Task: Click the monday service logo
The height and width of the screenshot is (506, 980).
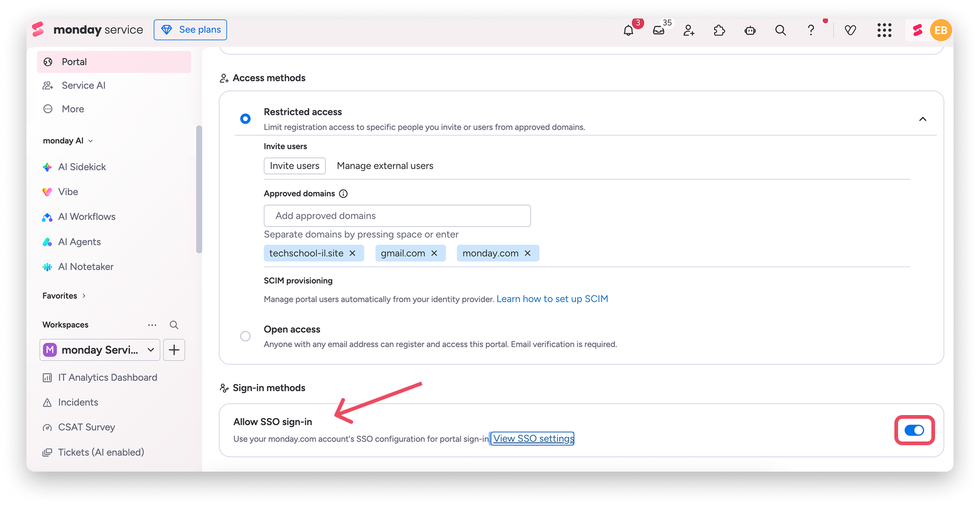Action: [x=88, y=30]
